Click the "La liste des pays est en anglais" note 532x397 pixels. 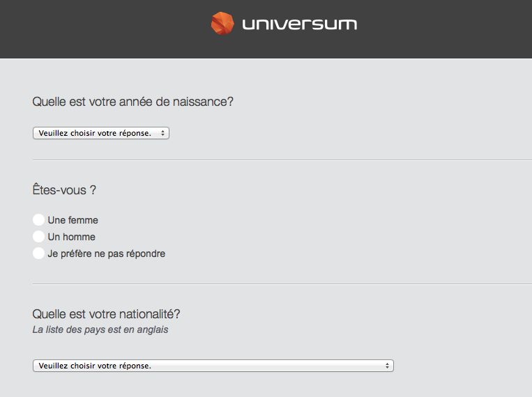[100, 329]
